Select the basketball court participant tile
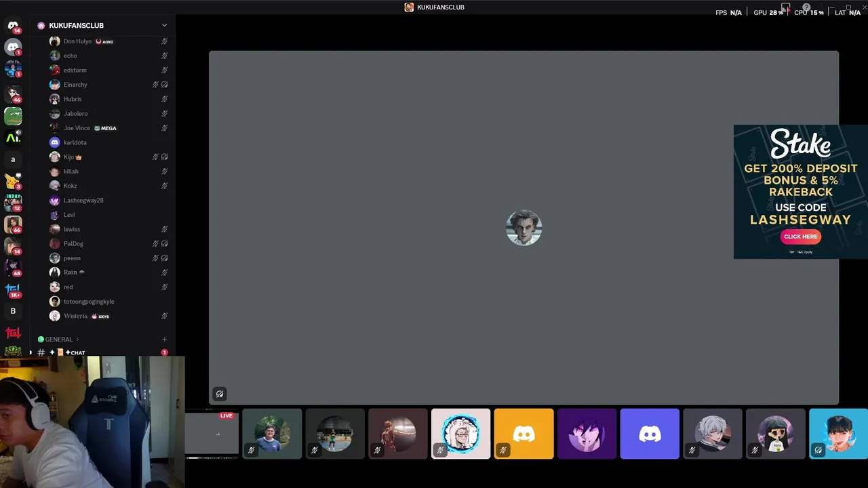The height and width of the screenshot is (488, 868). [335, 434]
